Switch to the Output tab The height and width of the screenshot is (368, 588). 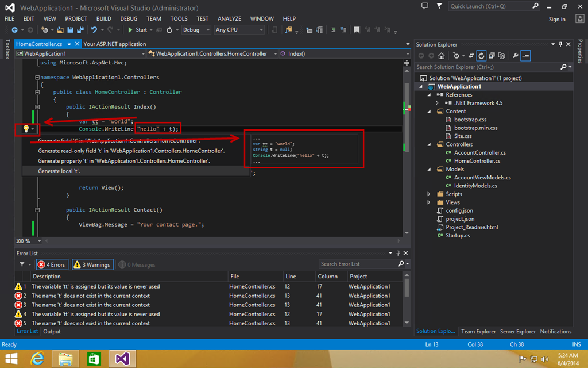[x=52, y=332]
